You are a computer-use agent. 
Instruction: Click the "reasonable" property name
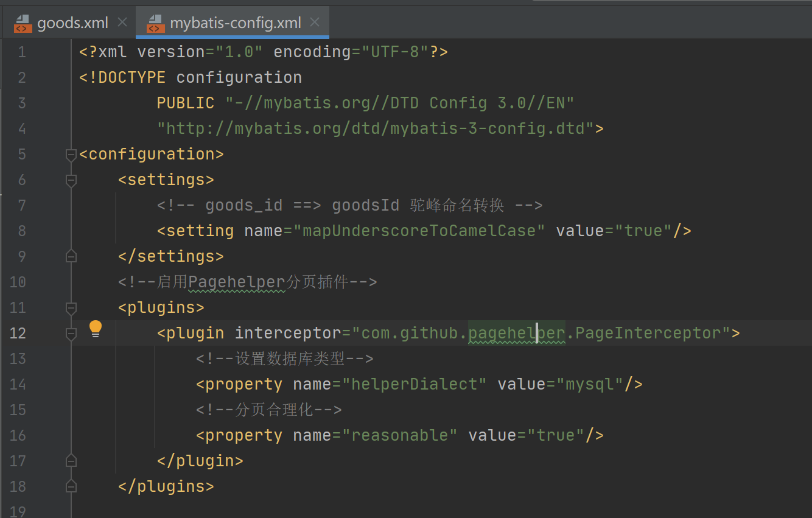(400, 436)
